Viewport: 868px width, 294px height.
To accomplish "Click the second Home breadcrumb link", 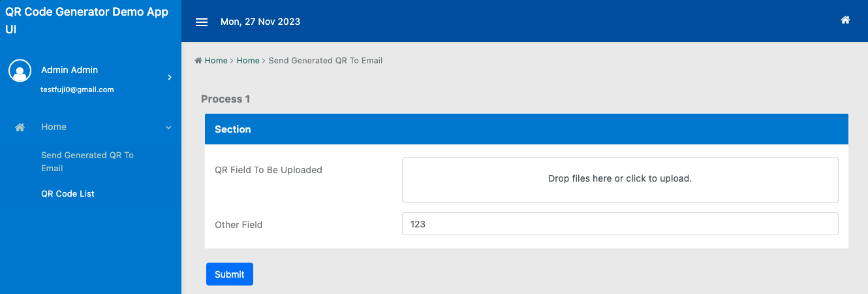I will [x=248, y=61].
